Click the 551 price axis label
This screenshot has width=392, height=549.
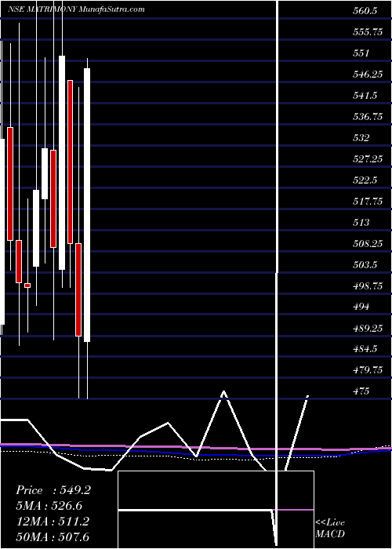[x=361, y=53]
